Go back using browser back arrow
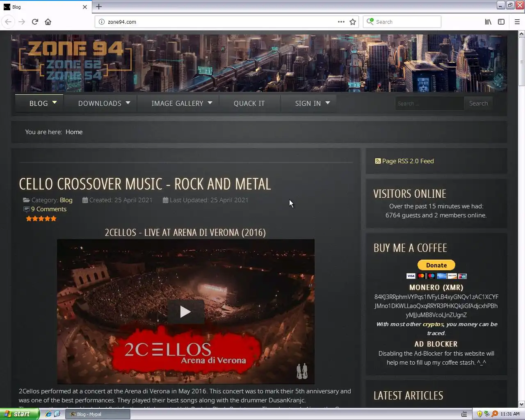 pos(8,22)
